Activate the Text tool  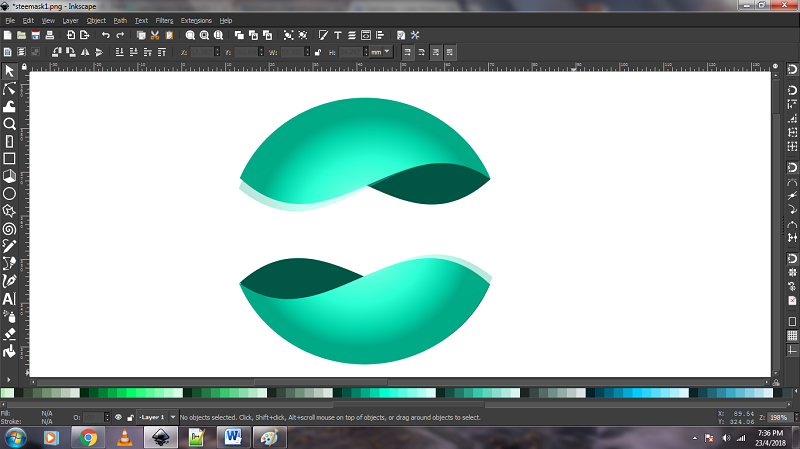(x=9, y=299)
